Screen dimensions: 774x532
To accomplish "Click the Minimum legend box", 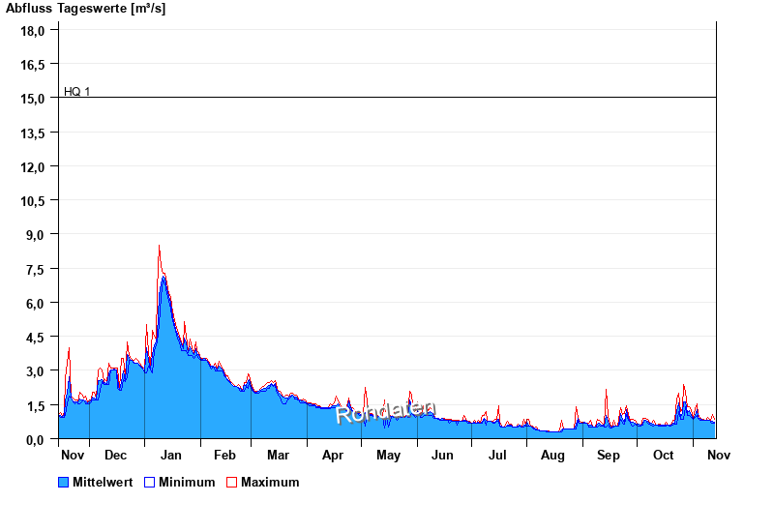I will point(149,482).
